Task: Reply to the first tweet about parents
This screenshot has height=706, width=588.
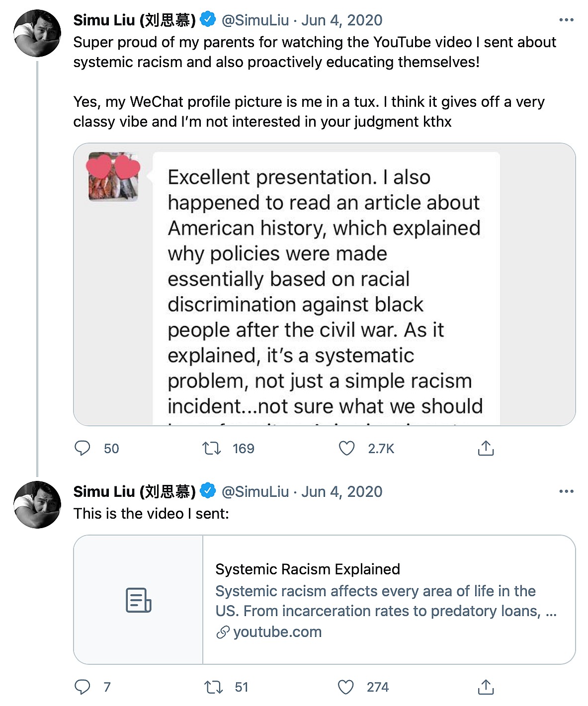Action: (83, 448)
